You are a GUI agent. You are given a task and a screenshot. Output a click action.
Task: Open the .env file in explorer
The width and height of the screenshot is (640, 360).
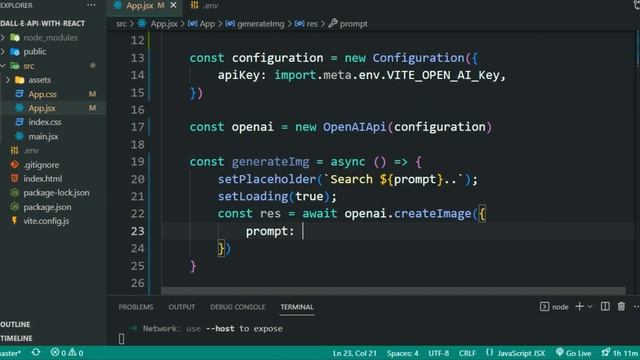pyautogui.click(x=31, y=151)
